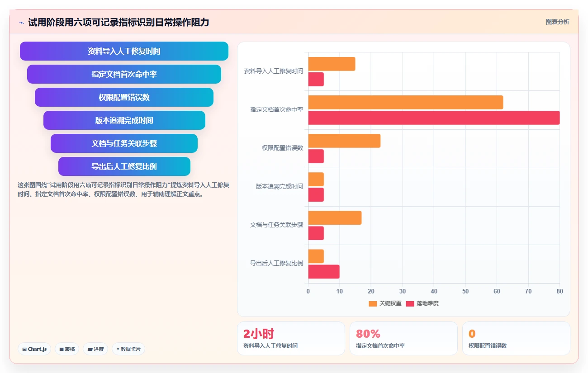This screenshot has height=373, width=588.
Task: Select the 权限配置错误数 funnel stage
Action: pyautogui.click(x=124, y=97)
